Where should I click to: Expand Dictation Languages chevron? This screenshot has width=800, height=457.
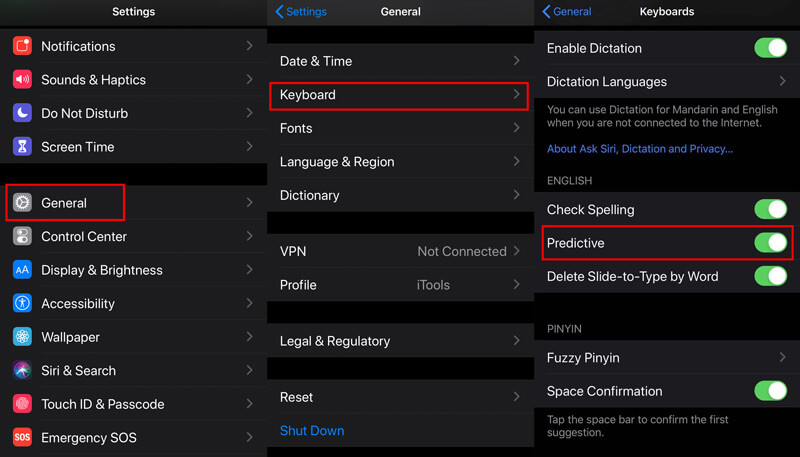tap(782, 82)
